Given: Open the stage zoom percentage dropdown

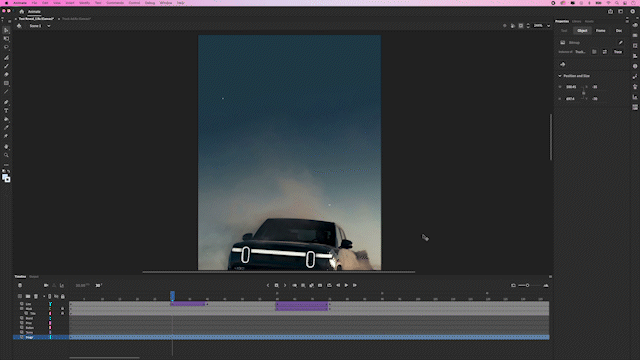Looking at the screenshot, I should pos(548,26).
